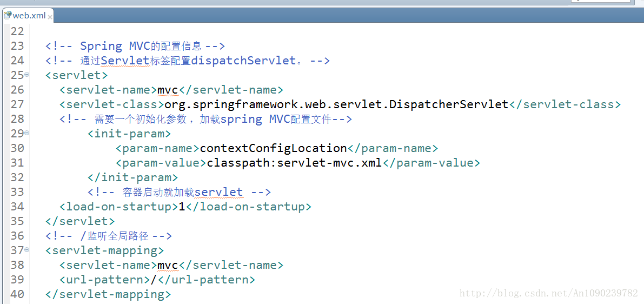The image size is (644, 304).
Task: Click the closing </servlet> tag on line 35
Action: [80, 221]
